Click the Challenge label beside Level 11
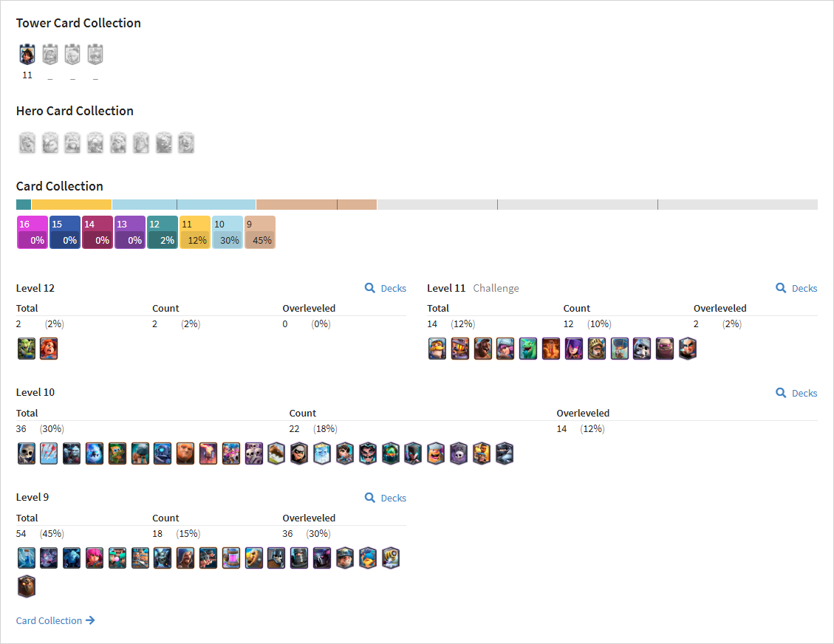The width and height of the screenshot is (834, 644). pos(496,288)
